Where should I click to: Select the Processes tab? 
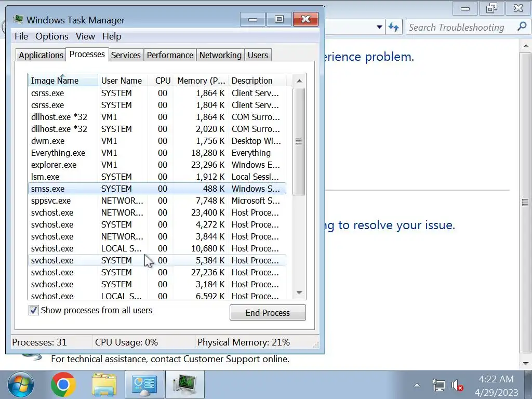point(87,54)
